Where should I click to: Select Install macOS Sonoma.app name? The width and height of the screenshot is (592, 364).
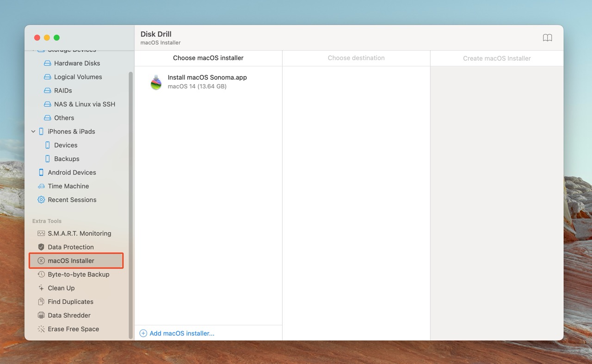[207, 77]
